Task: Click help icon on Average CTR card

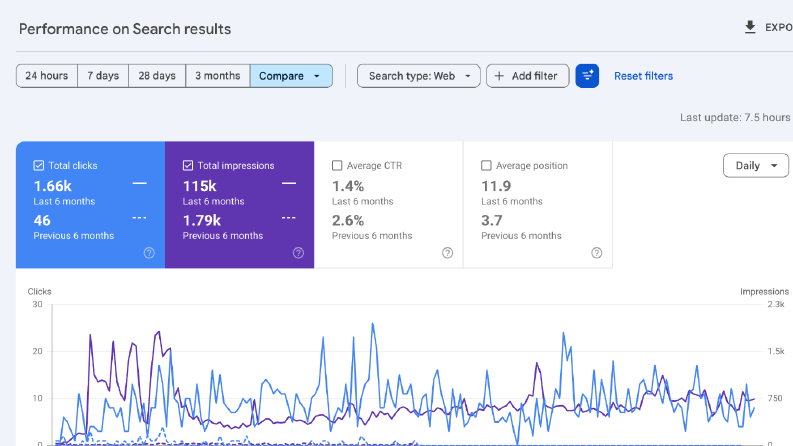Action: [448, 253]
